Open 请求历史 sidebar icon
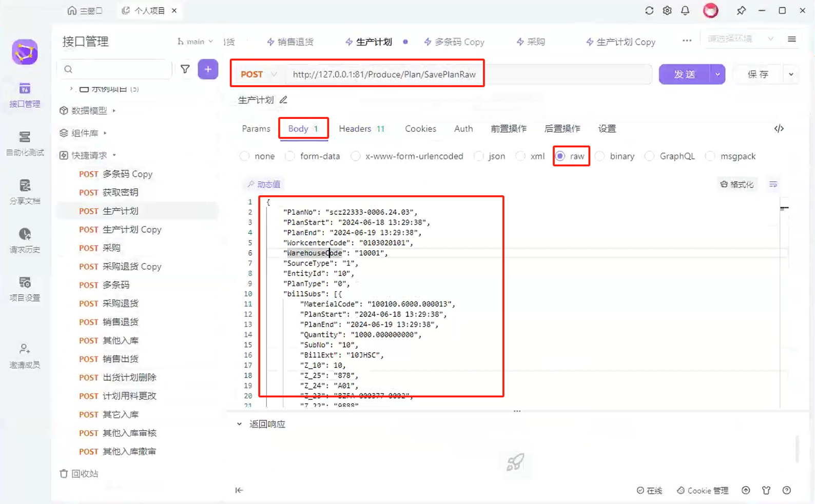This screenshot has height=504, width=815. pyautogui.click(x=25, y=240)
